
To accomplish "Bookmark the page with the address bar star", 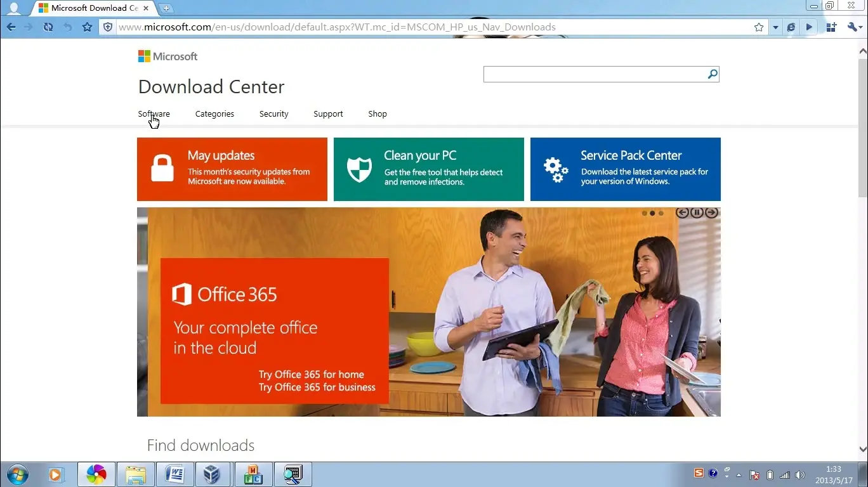I will point(759,27).
